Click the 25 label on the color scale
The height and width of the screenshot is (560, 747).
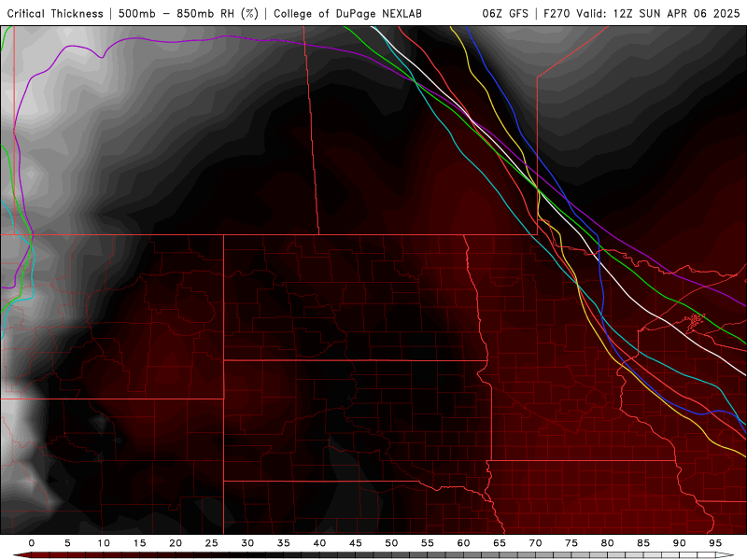click(212, 543)
